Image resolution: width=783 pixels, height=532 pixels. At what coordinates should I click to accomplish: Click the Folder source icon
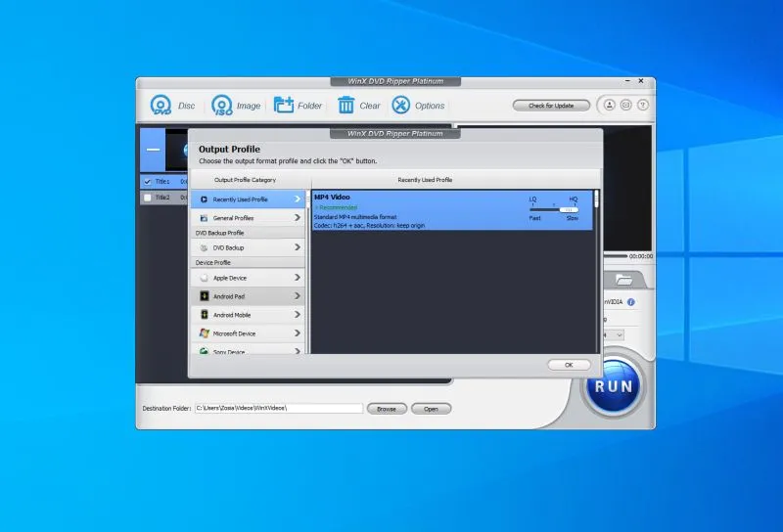tap(284, 106)
